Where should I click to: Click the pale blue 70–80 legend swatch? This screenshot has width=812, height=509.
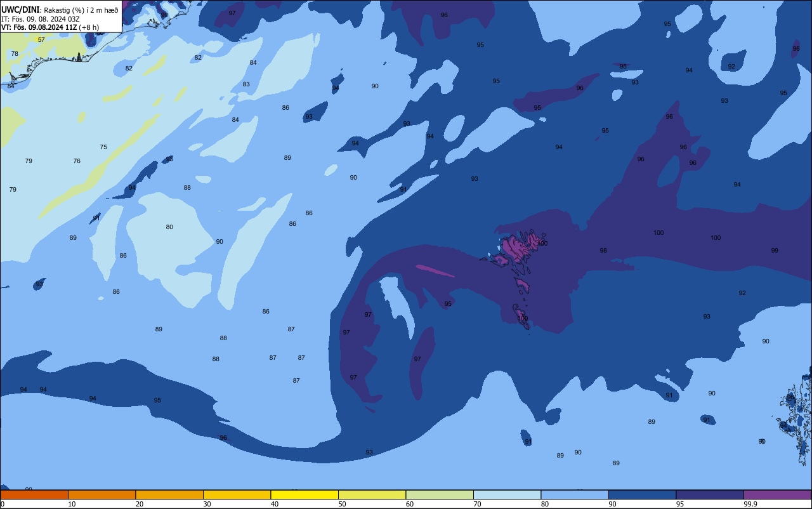507,494
